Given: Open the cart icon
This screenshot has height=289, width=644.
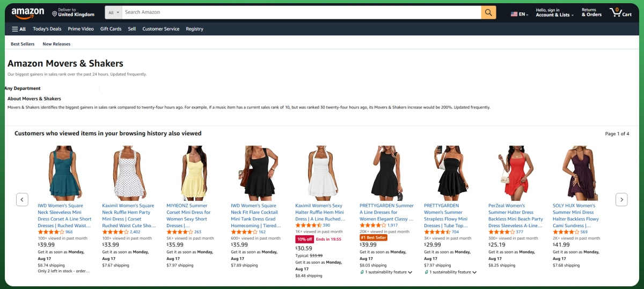Looking at the screenshot, I should (620, 12).
